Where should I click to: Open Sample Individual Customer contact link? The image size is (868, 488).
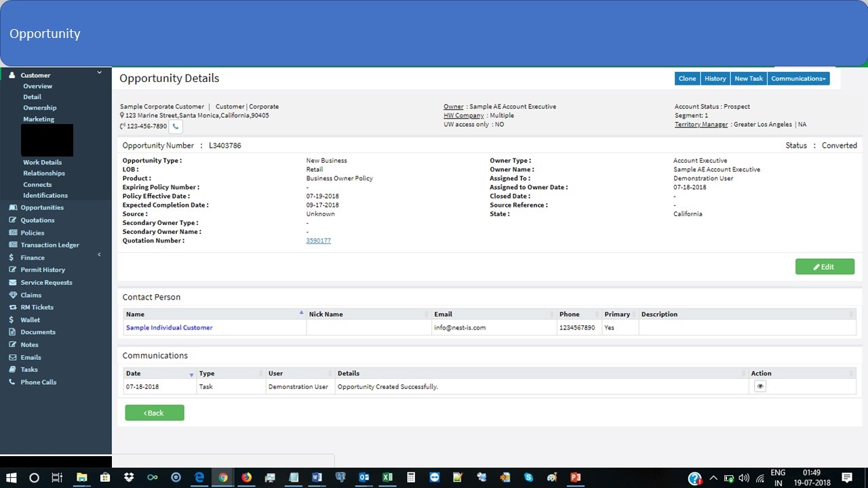point(169,327)
